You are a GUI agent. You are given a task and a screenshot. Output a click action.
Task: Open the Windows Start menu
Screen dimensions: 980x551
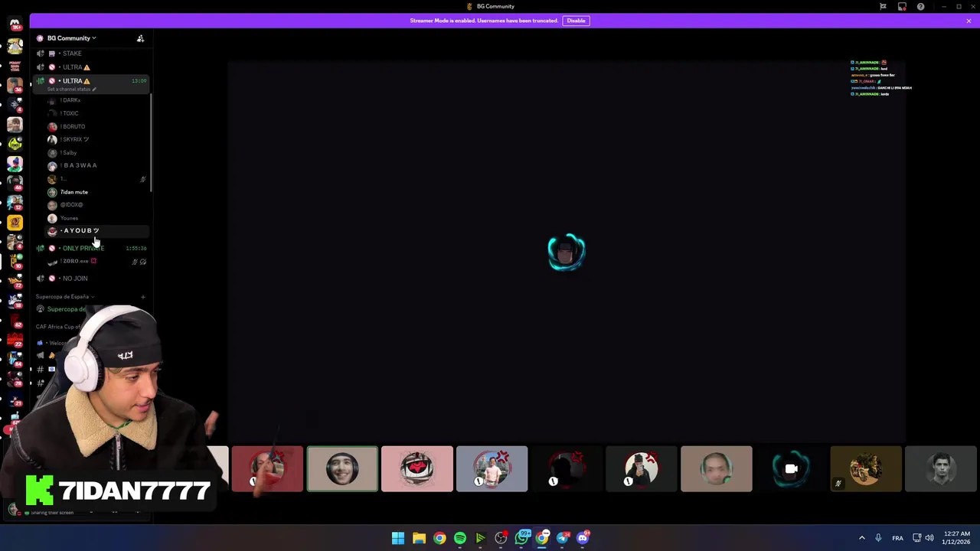pyautogui.click(x=398, y=538)
